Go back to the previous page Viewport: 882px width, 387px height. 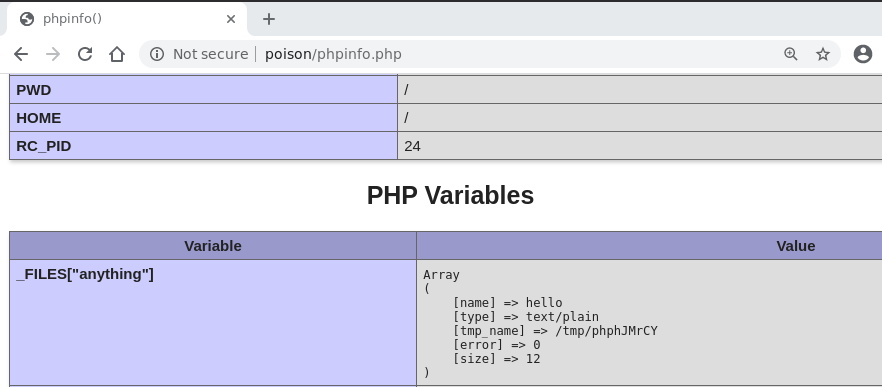[21, 54]
